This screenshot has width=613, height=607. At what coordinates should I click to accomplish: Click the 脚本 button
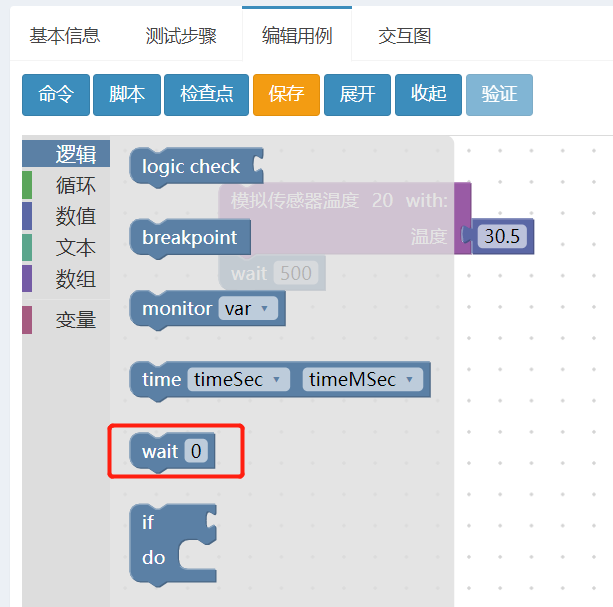(x=127, y=95)
